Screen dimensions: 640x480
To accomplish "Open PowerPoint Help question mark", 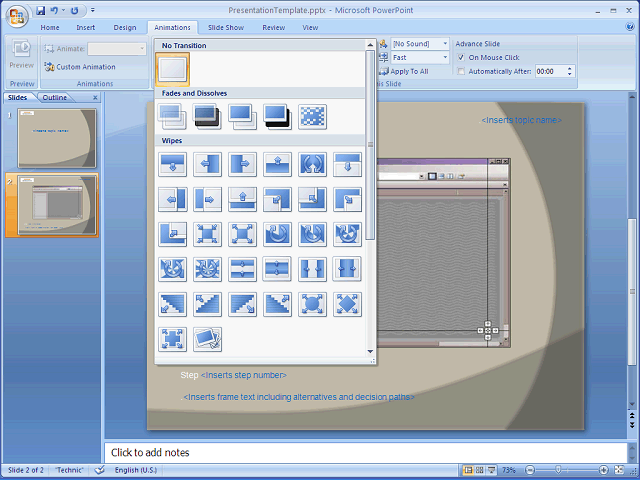I will [x=629, y=27].
